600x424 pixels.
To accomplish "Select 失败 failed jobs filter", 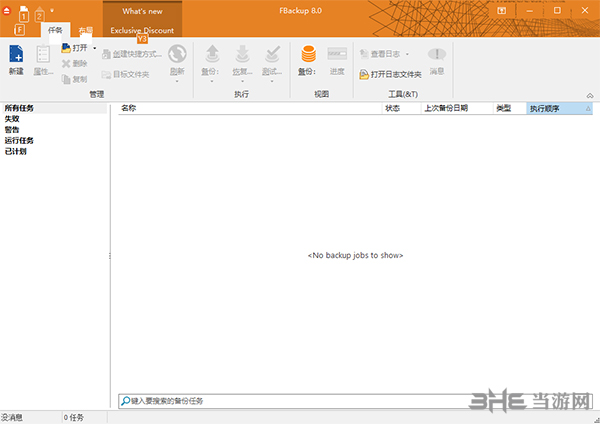I will coord(12,119).
